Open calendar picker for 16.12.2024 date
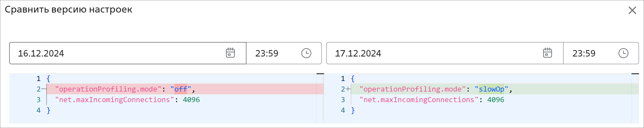The width and height of the screenshot is (644, 128). point(230,53)
